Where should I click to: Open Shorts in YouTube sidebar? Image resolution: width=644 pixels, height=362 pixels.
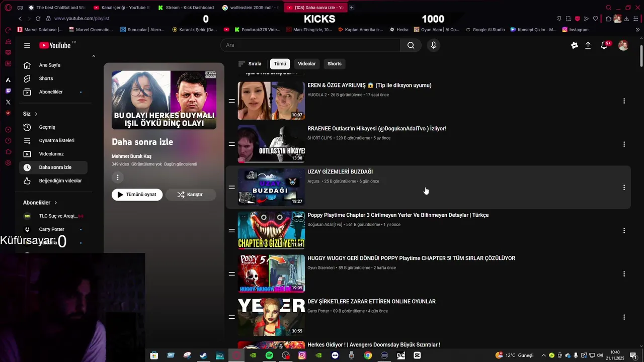click(x=53, y=78)
